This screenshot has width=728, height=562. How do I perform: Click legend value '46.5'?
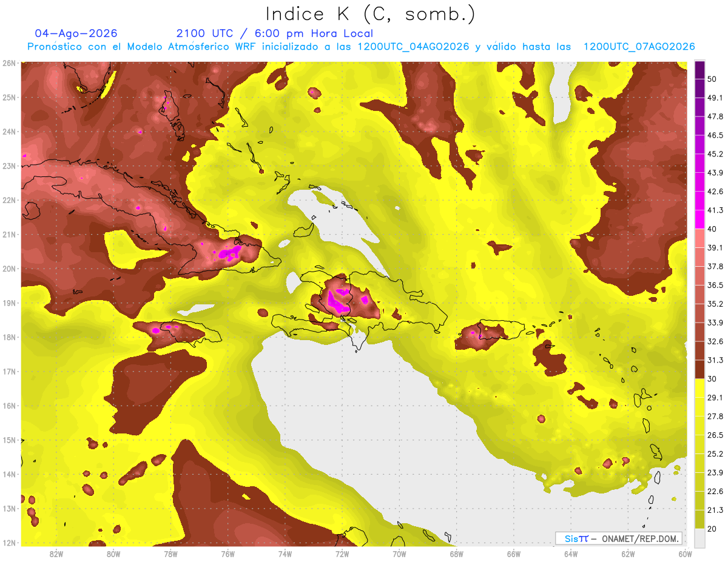click(715, 136)
